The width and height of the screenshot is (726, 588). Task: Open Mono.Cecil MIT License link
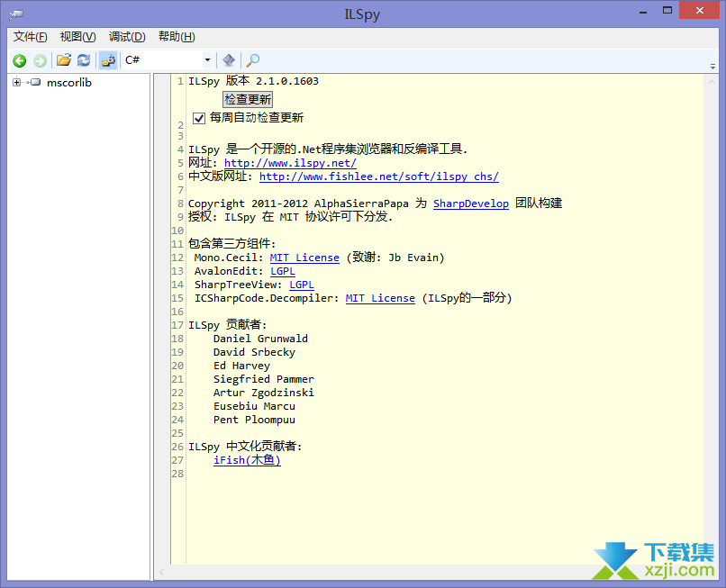(304, 258)
